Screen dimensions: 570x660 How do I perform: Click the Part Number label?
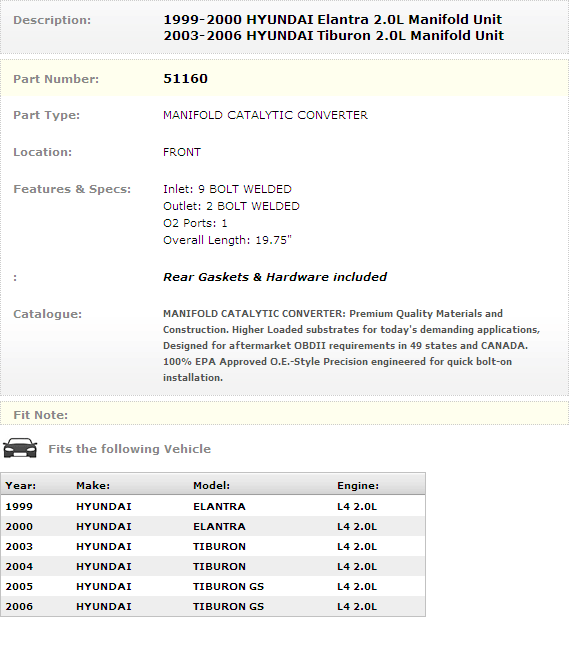(x=56, y=79)
